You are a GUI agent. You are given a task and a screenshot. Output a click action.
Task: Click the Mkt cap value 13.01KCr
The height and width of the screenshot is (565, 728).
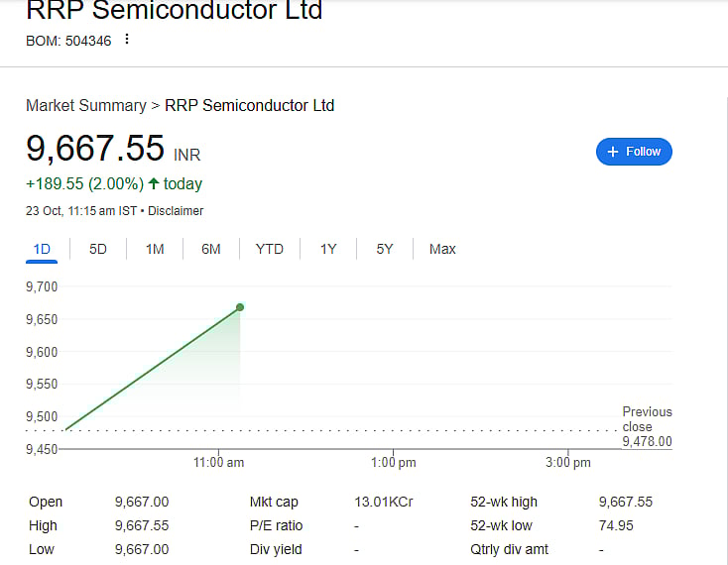[x=384, y=503]
